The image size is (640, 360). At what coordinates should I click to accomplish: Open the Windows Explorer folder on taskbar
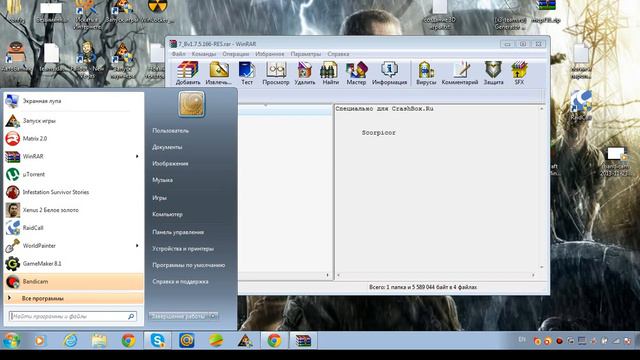click(99, 340)
